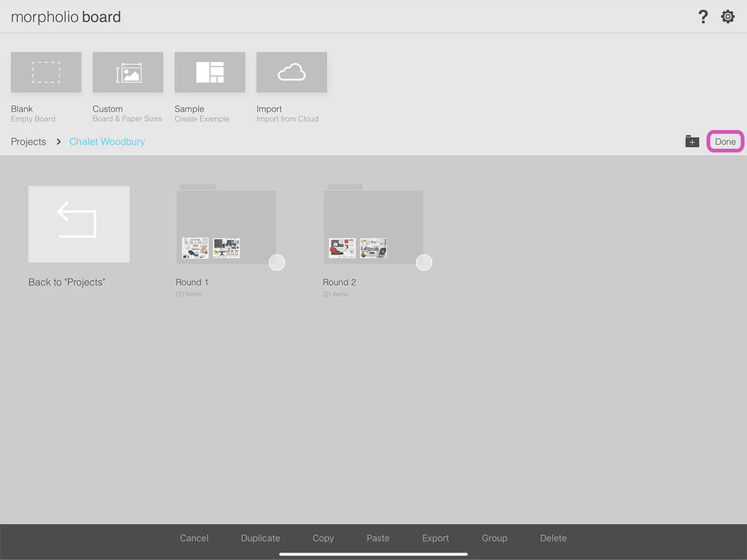
Task: Tap Export in the bottom toolbar
Action: click(x=435, y=538)
